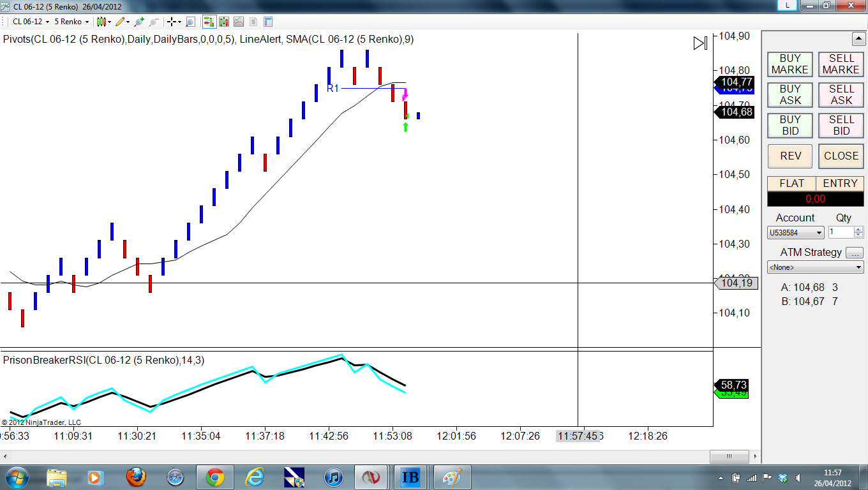Open the CL 06-12 instrument dropdown
This screenshot has width=868, height=490.
pyautogui.click(x=31, y=22)
